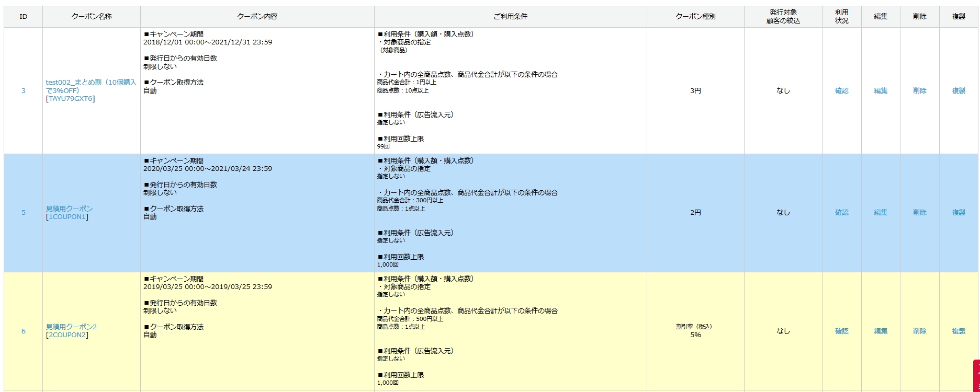Duplicate the 見積用クーポン row
Screen dimensions: 980x392
click(959, 213)
